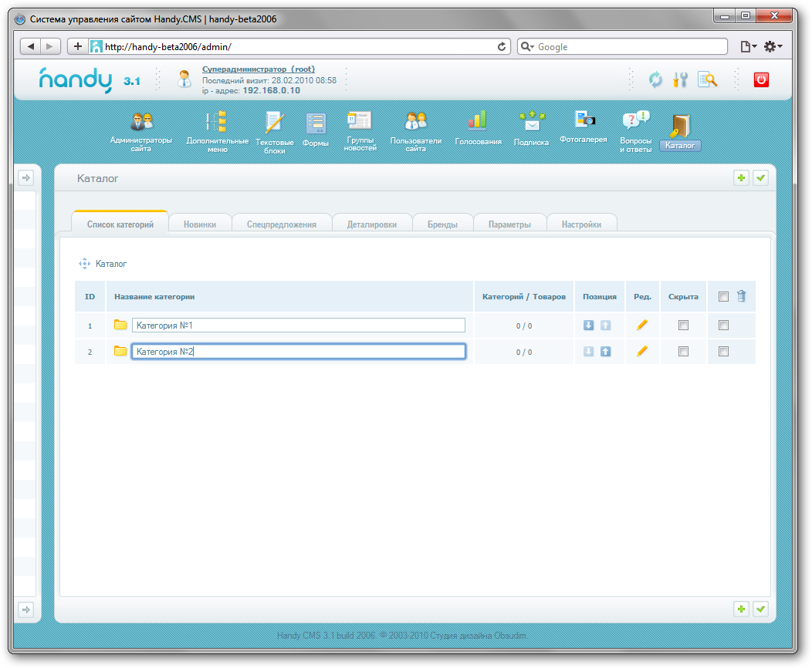
Task: Click the Суперадминистратор (root) link
Action: pyautogui.click(x=258, y=69)
